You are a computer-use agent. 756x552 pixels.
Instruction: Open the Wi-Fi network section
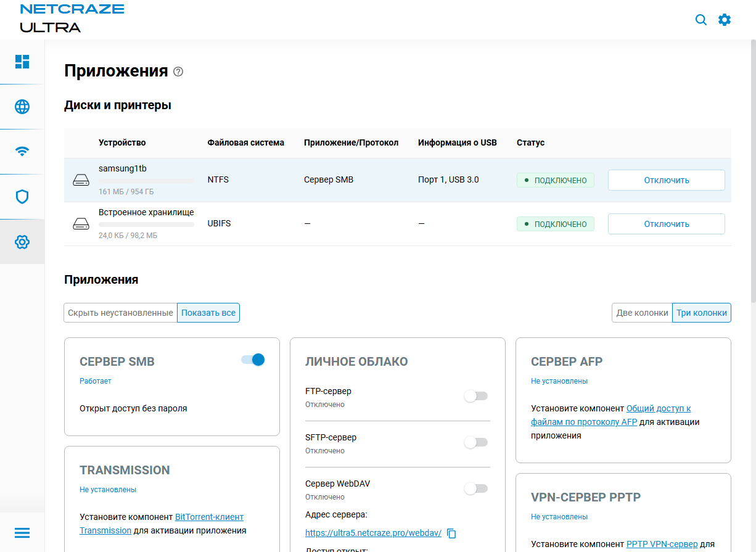[x=22, y=152]
